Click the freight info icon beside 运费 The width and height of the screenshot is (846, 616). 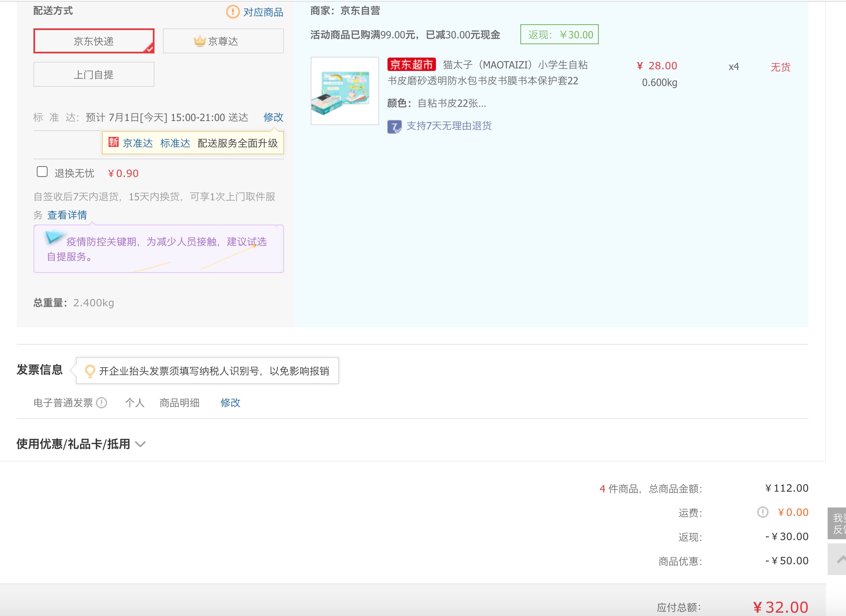point(763,512)
